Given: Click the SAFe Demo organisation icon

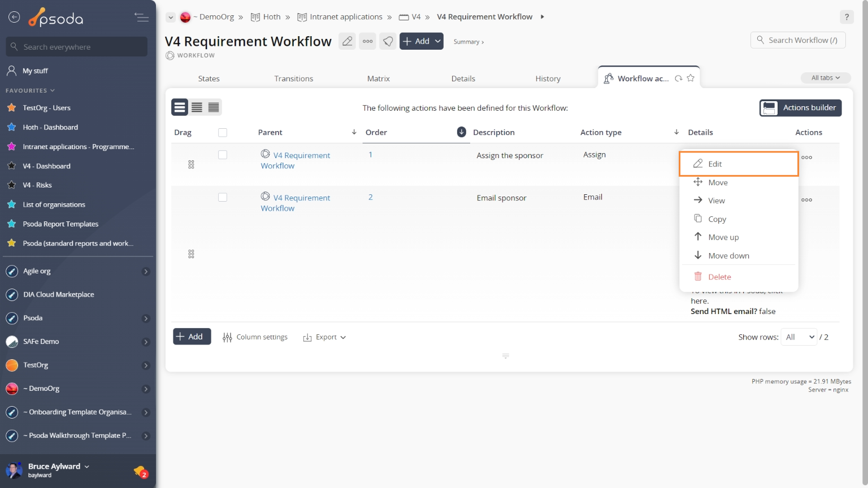Looking at the screenshot, I should click(x=12, y=342).
